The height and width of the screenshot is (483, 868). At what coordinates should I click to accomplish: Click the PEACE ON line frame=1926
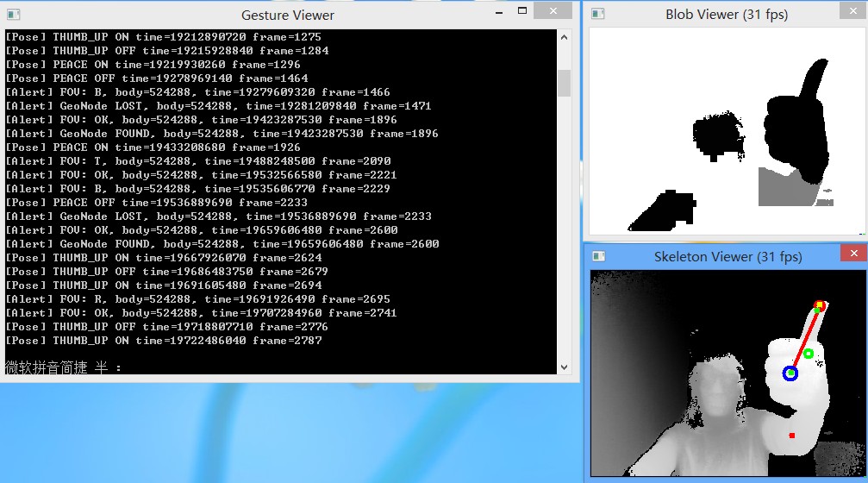pyautogui.click(x=153, y=147)
